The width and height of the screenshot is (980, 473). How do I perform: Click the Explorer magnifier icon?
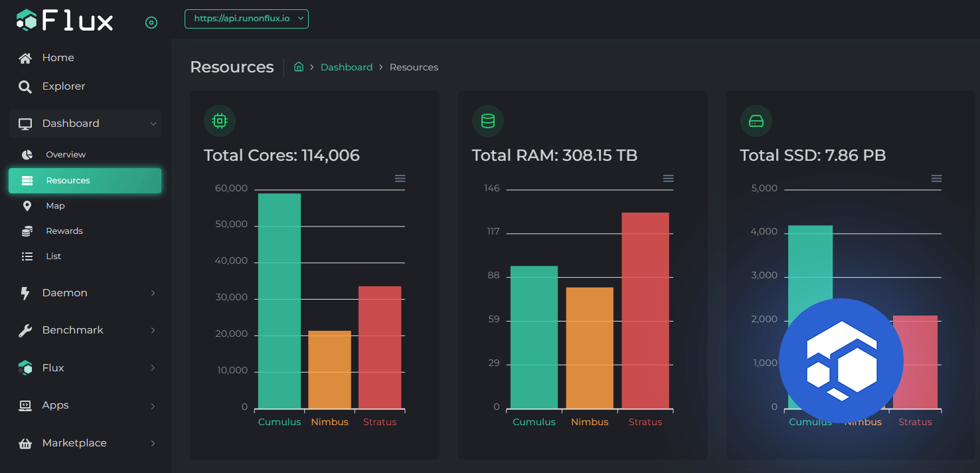25,86
